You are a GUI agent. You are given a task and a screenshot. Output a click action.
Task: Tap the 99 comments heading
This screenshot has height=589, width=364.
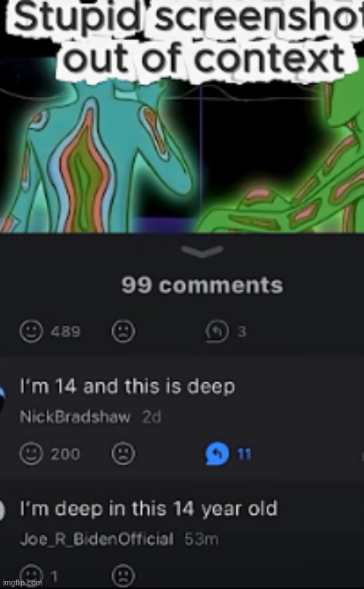[x=202, y=286]
